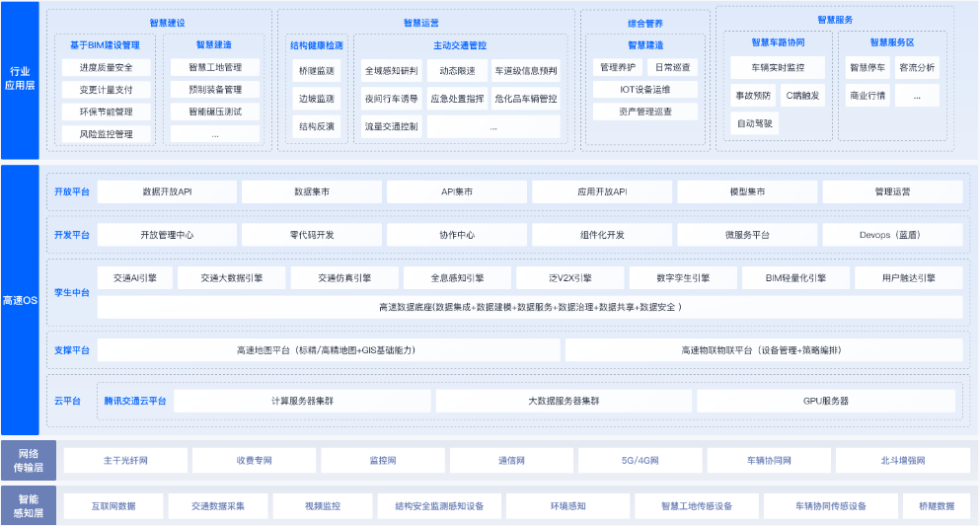980x526 pixels.
Task: Click the '管理运营' box
Action: (x=892, y=191)
